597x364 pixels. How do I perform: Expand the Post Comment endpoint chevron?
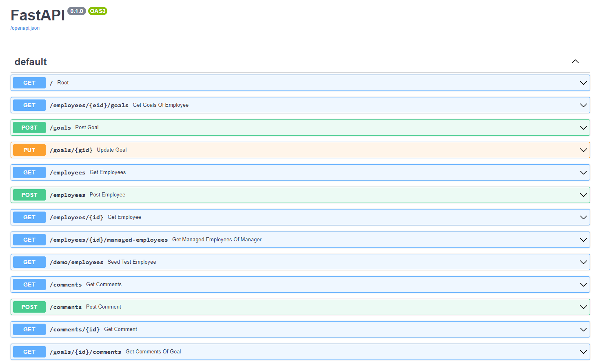584,307
